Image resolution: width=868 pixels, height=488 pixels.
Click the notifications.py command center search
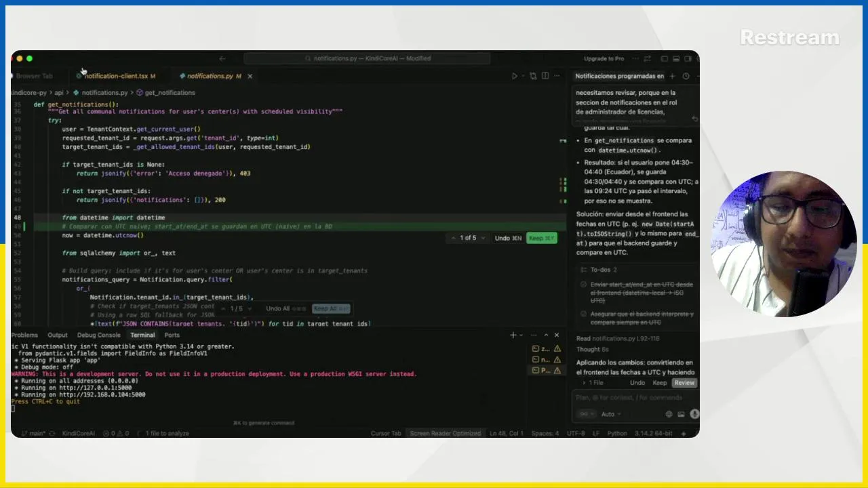(367, 58)
